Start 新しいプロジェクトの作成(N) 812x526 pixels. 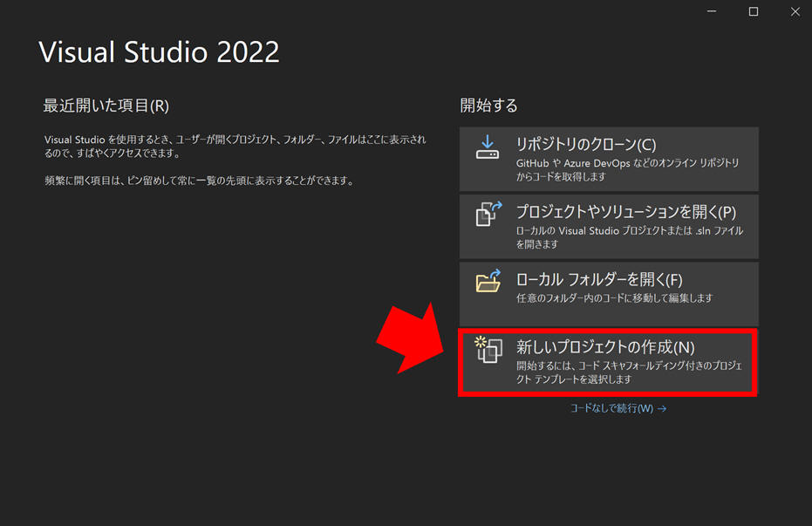click(x=607, y=362)
